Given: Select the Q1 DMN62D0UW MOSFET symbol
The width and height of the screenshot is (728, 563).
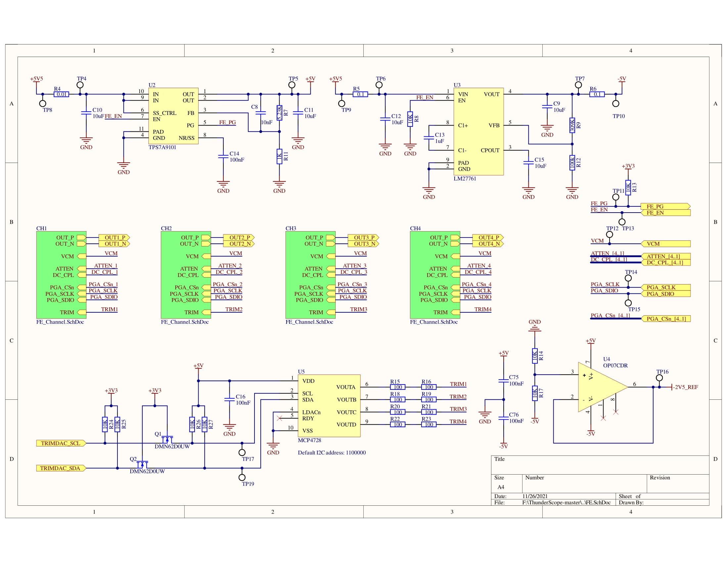Looking at the screenshot, I should click(167, 439).
